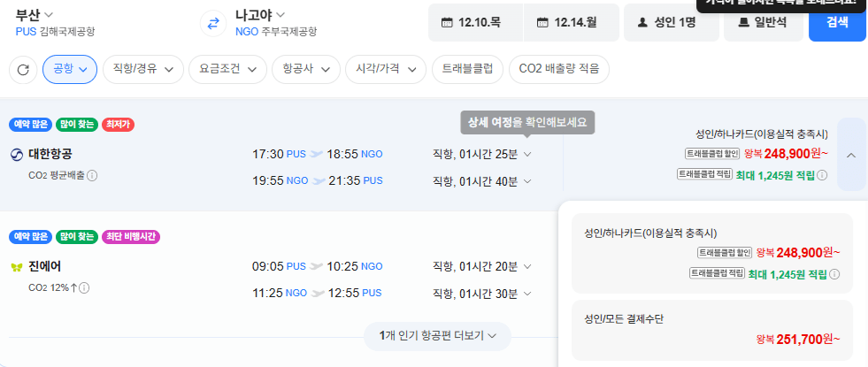Click calendar icon for 12.14.월 date

[542, 23]
